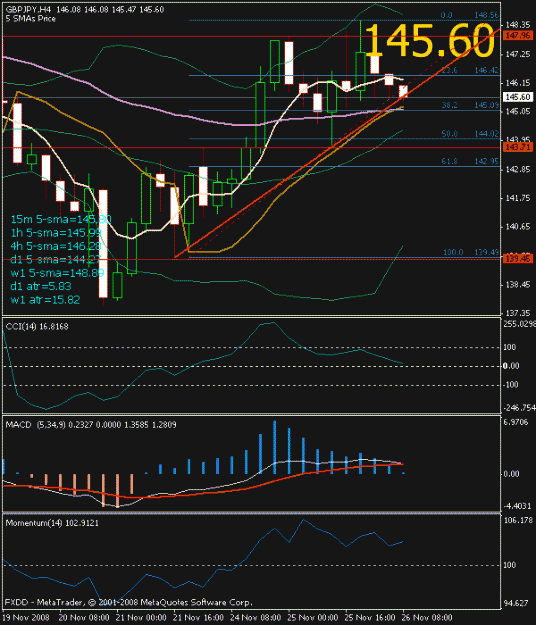Screen dimensions: 536x625
Task: Select the red 139.45 price level tag
Action: click(517, 259)
